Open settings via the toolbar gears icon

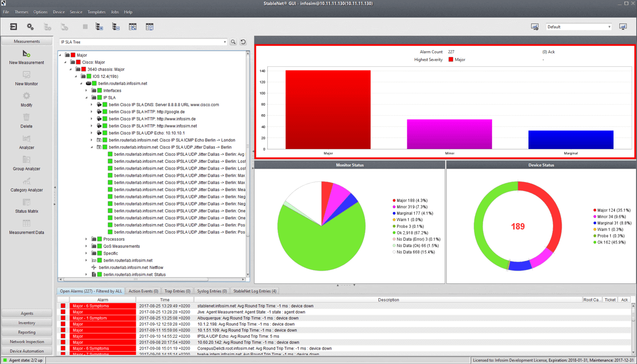(x=30, y=27)
